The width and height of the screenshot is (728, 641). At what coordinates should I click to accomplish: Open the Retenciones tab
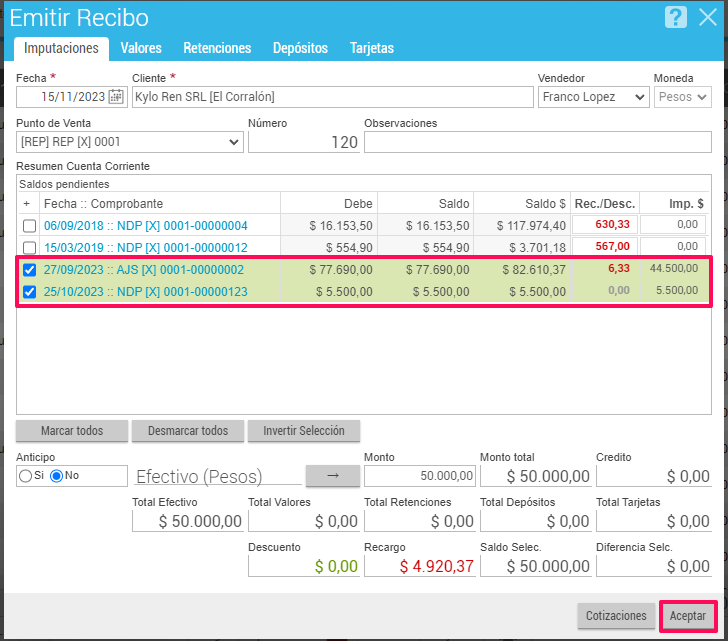point(217,48)
